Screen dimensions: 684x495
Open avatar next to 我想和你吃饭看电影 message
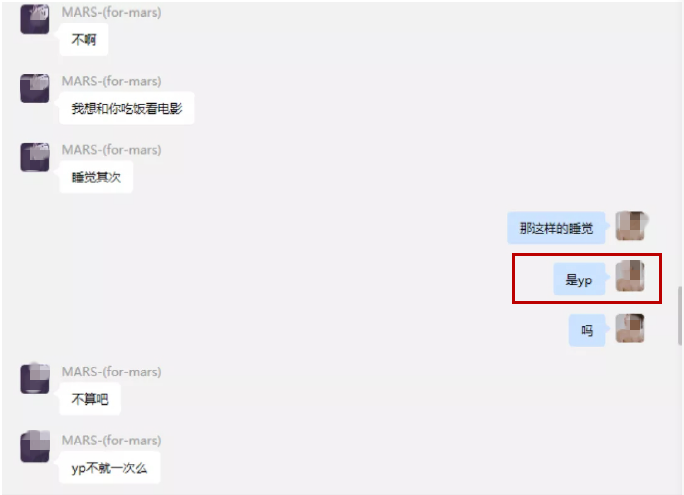click(x=35, y=88)
